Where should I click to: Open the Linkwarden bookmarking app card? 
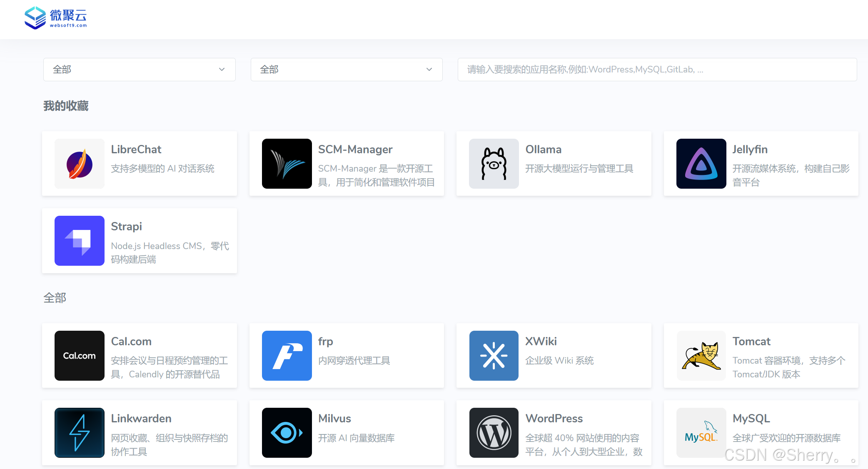[139, 433]
